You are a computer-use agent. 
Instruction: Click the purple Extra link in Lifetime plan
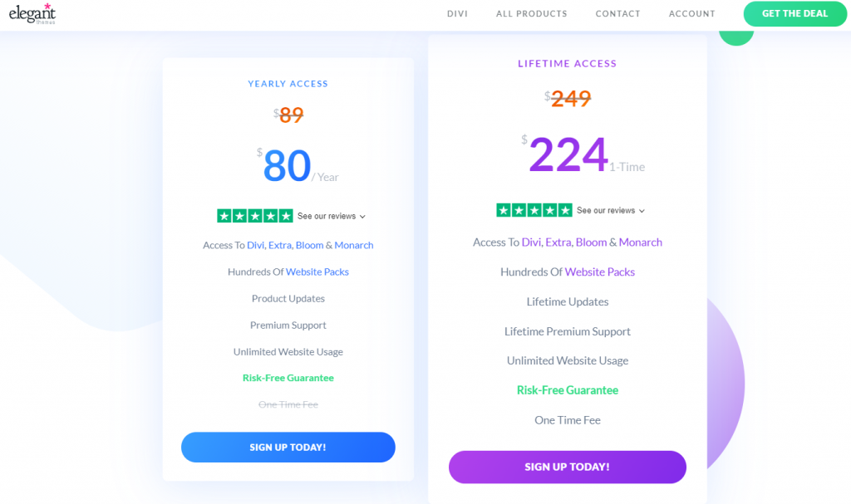[x=558, y=242]
